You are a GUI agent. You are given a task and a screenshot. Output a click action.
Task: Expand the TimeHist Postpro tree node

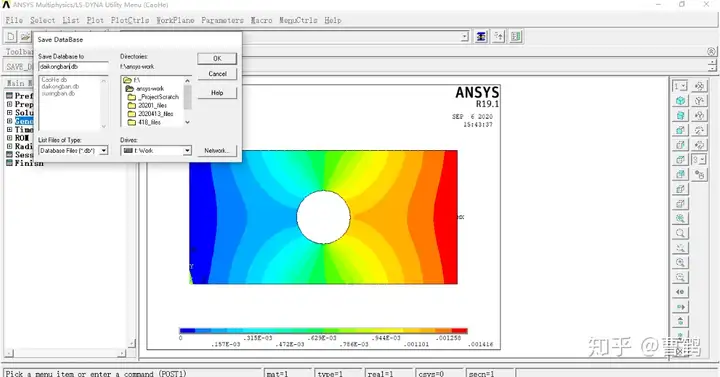click(x=9, y=129)
